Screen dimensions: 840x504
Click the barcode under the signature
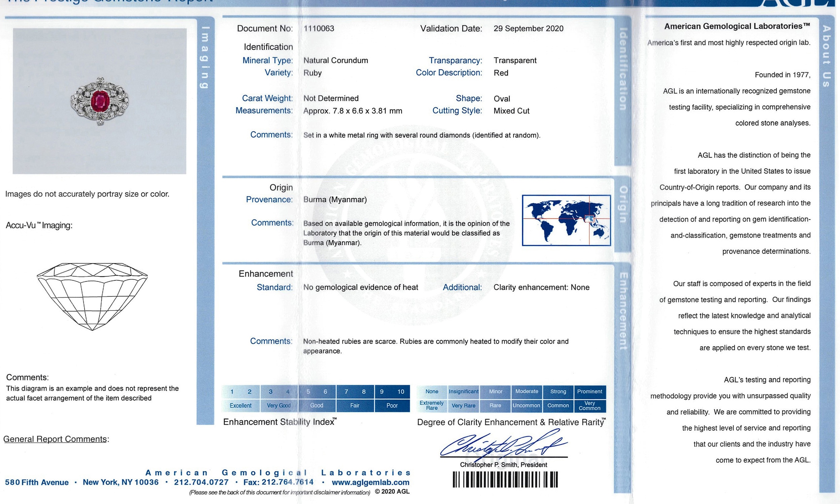[505, 479]
